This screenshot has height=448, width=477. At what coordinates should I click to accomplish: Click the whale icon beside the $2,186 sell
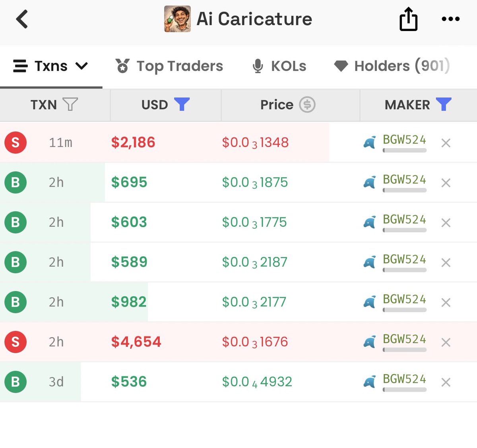pyautogui.click(x=369, y=143)
